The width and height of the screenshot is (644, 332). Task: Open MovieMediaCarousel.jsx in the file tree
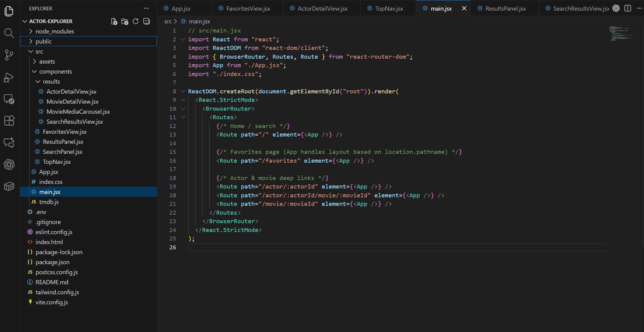coord(88,112)
